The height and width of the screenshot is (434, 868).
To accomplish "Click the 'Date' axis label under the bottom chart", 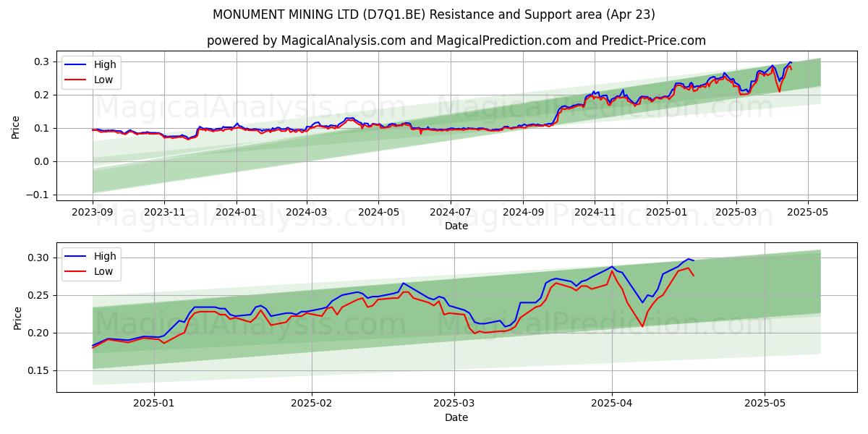I will 456,417.
